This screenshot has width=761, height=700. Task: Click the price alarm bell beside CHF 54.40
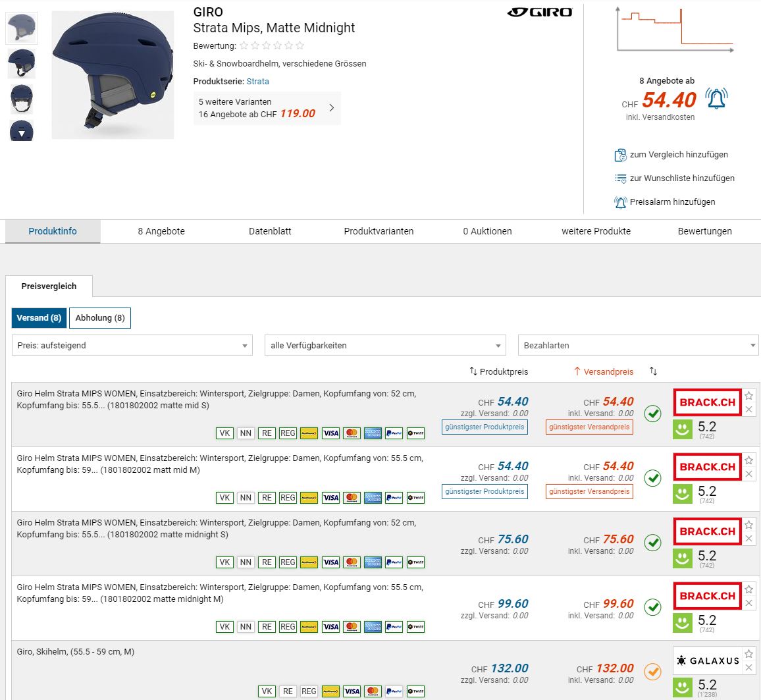click(716, 99)
